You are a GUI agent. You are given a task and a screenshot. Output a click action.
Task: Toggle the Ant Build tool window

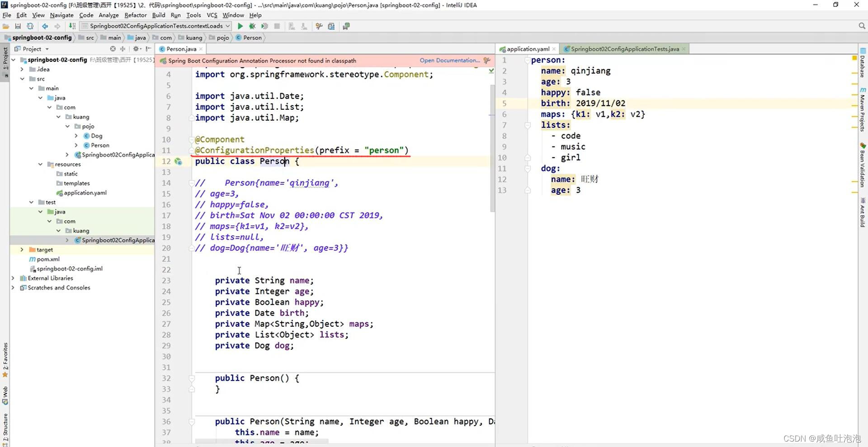pos(863,212)
